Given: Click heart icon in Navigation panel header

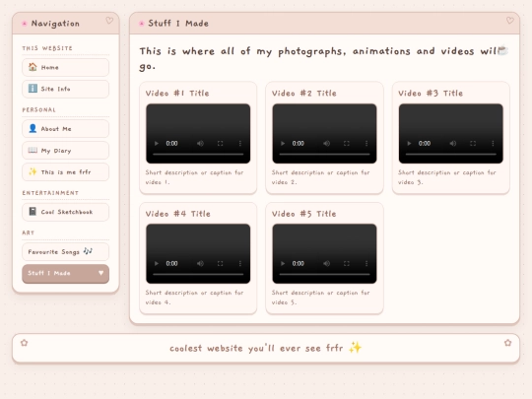Looking at the screenshot, I should tap(109, 21).
